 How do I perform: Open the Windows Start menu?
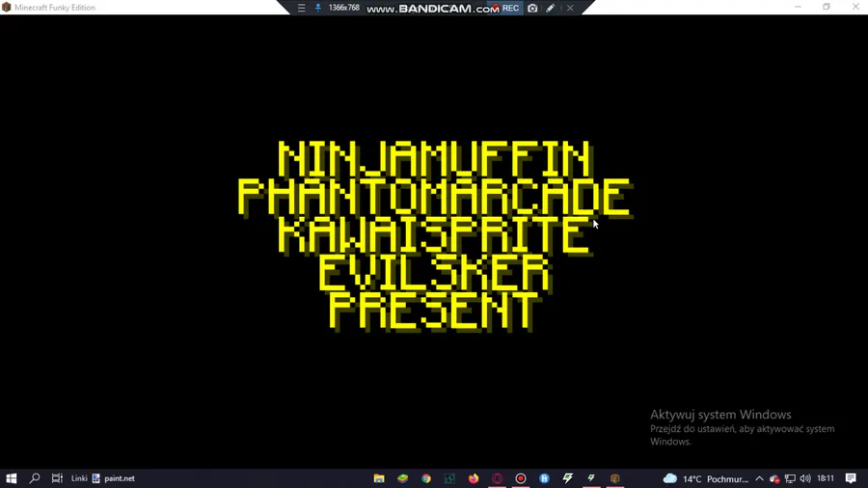[11, 478]
